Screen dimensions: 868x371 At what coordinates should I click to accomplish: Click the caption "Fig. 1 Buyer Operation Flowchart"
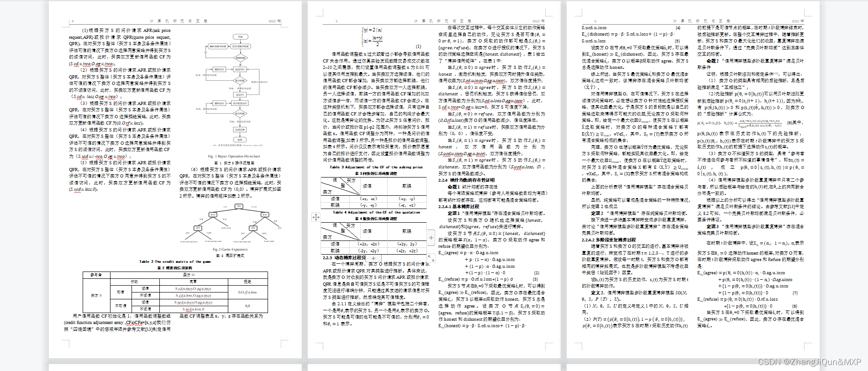234,156
